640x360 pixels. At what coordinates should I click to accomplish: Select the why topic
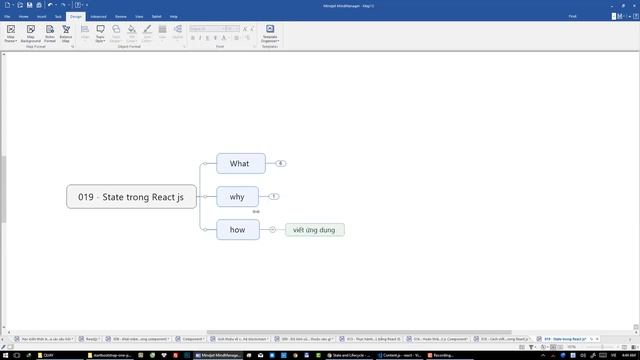click(x=238, y=197)
